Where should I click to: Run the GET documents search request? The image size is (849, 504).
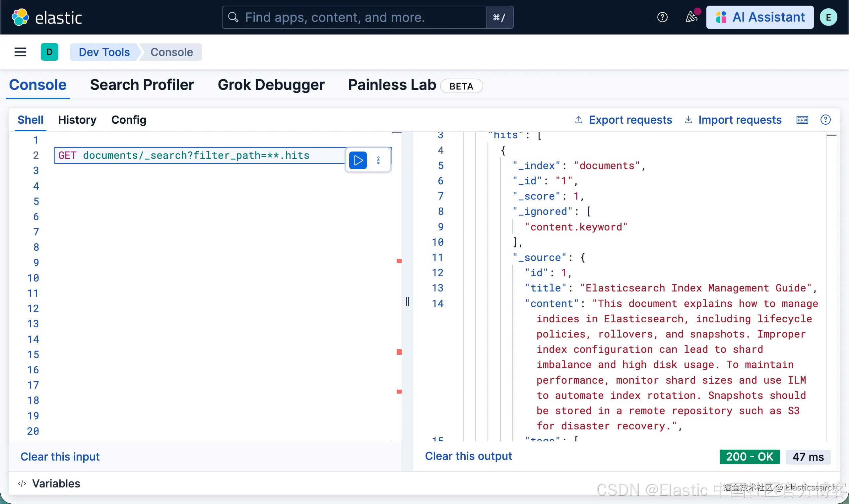[x=358, y=160]
